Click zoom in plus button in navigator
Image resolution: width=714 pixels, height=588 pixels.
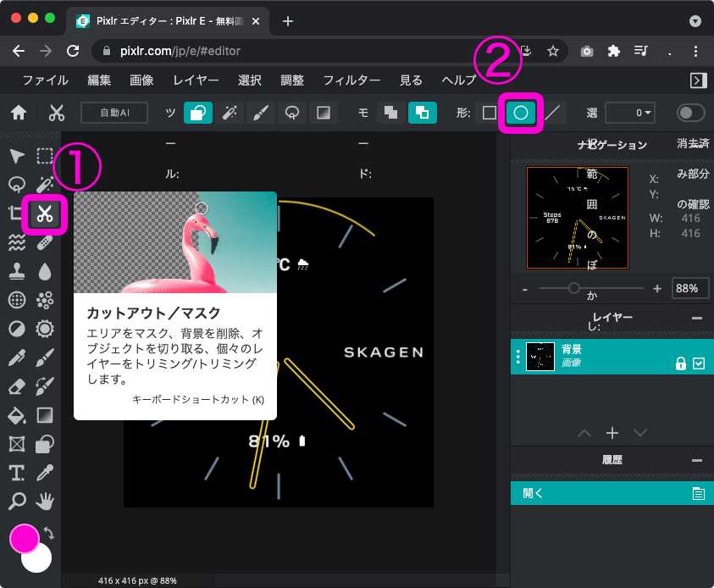click(x=657, y=288)
